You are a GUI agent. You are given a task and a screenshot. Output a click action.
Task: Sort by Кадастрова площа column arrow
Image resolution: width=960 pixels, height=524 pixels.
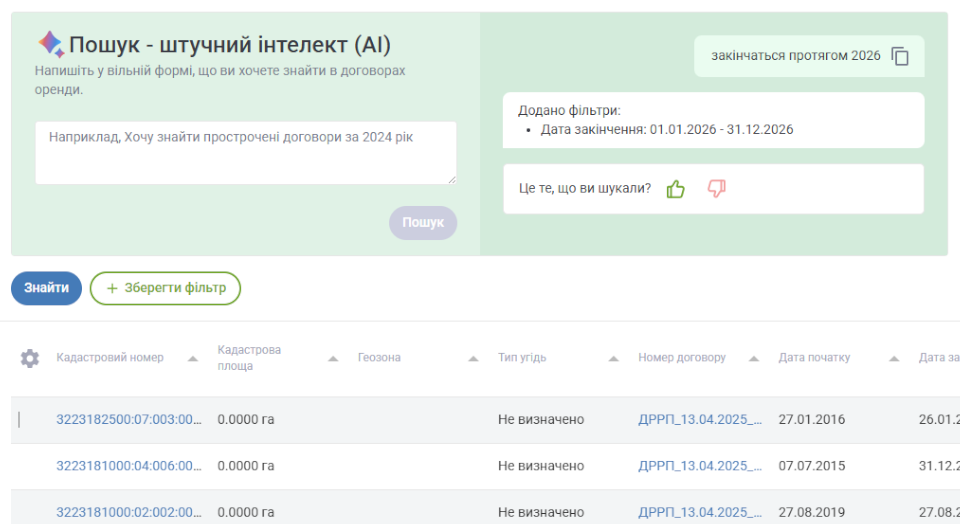point(332,359)
